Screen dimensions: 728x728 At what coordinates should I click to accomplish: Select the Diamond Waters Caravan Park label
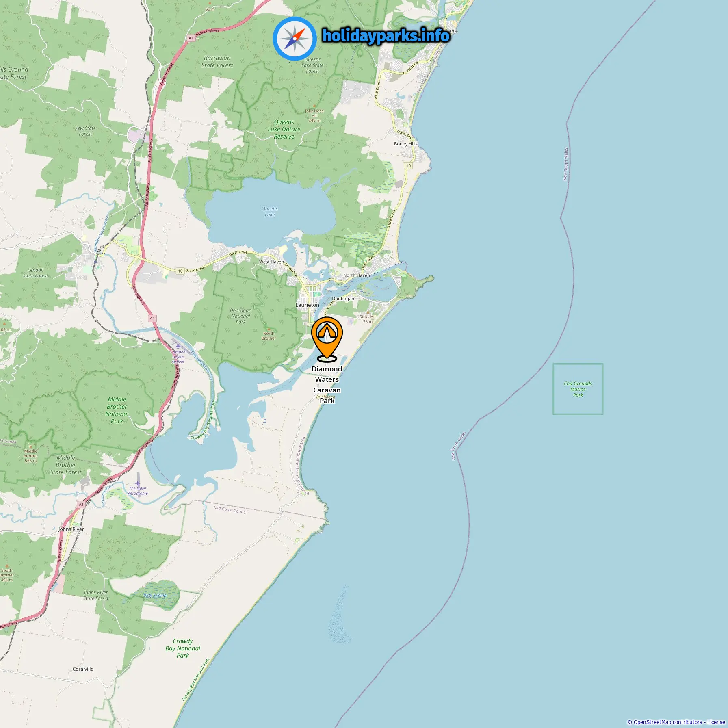[327, 385]
